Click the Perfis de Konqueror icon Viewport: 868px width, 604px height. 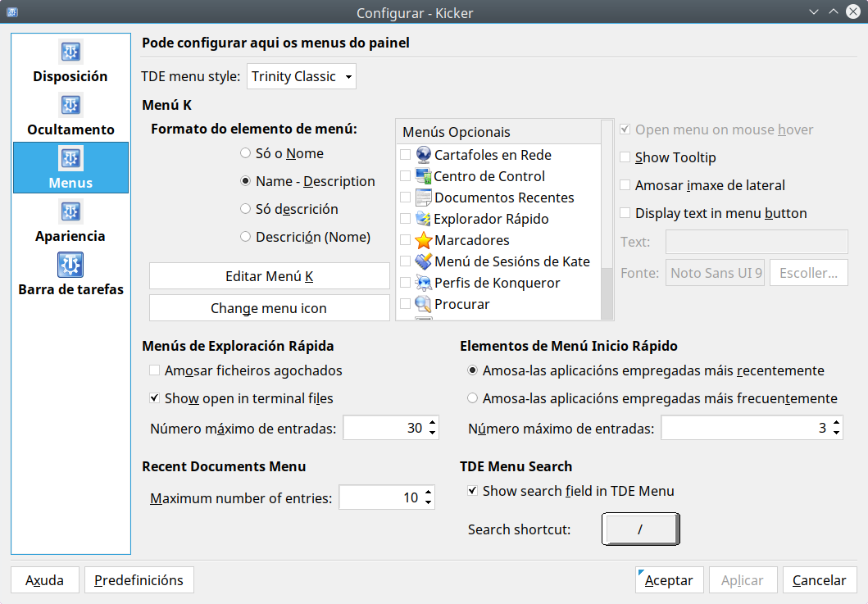pyautogui.click(x=424, y=283)
